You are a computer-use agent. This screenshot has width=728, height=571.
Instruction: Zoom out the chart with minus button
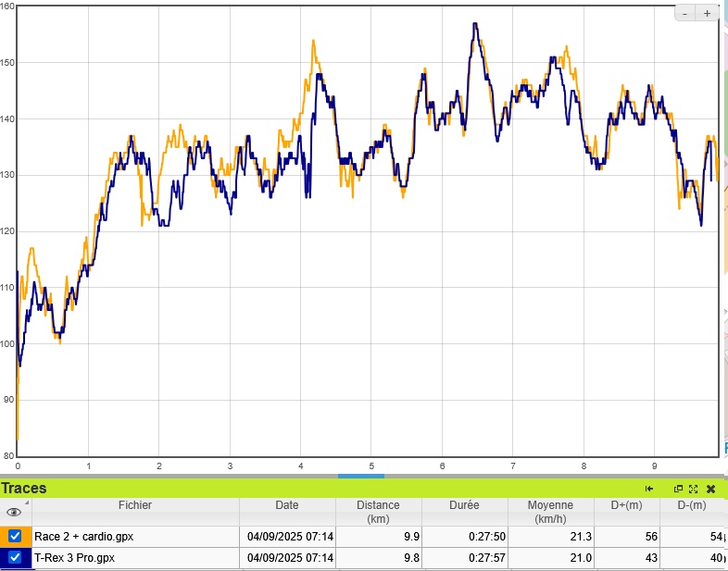[684, 13]
